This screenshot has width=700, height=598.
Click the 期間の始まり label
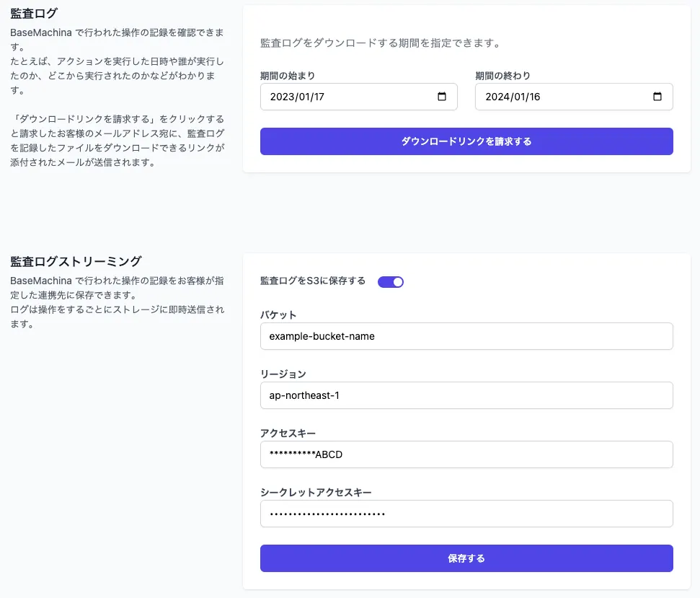[x=288, y=76]
